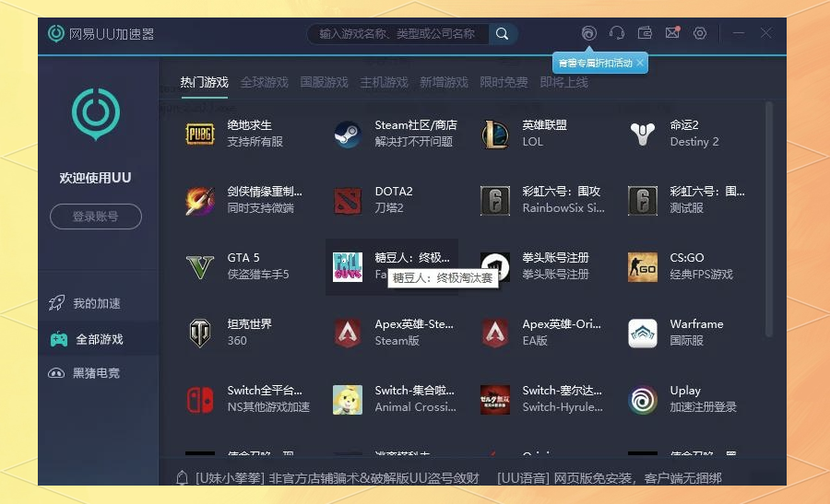
Task: Click the 音速专属折扣活动 promo bubble
Action: (x=595, y=63)
